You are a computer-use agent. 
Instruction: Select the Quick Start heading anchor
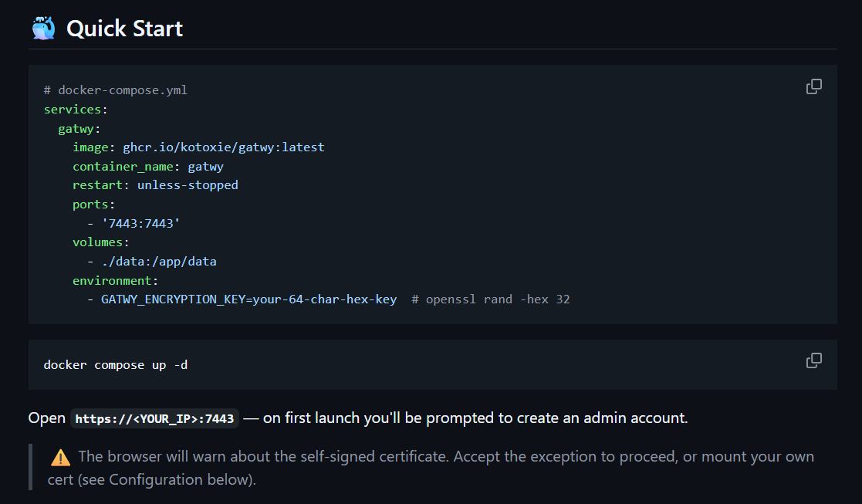click(x=124, y=29)
